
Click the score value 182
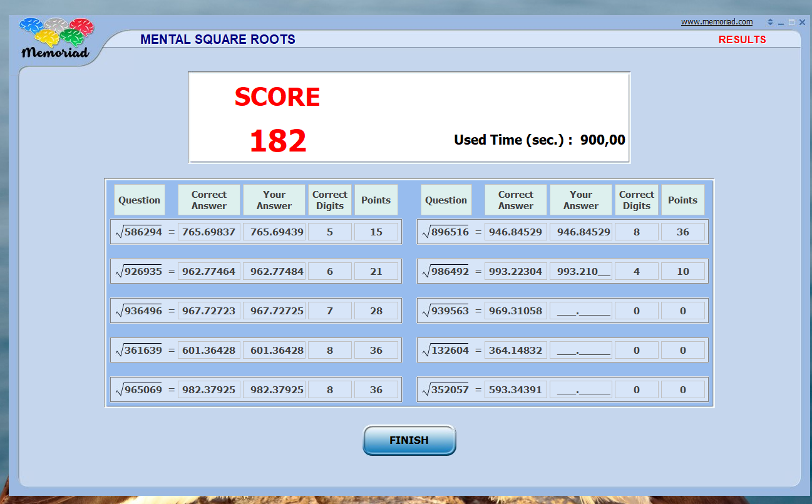point(278,141)
